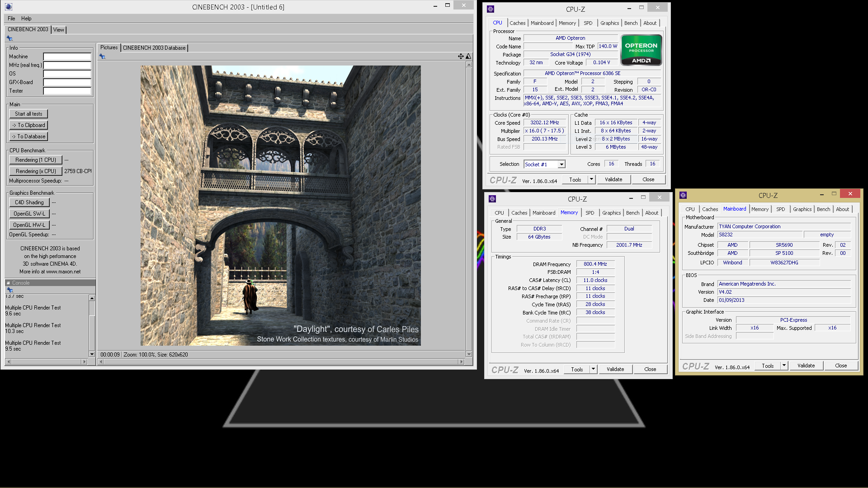The image size is (868, 488).
Task: Click the Machine input field
Action: click(67, 56)
